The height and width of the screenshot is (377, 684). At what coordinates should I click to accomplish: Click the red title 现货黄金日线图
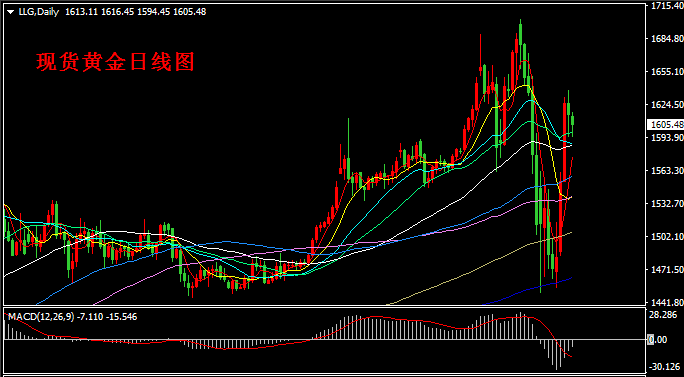(115, 63)
